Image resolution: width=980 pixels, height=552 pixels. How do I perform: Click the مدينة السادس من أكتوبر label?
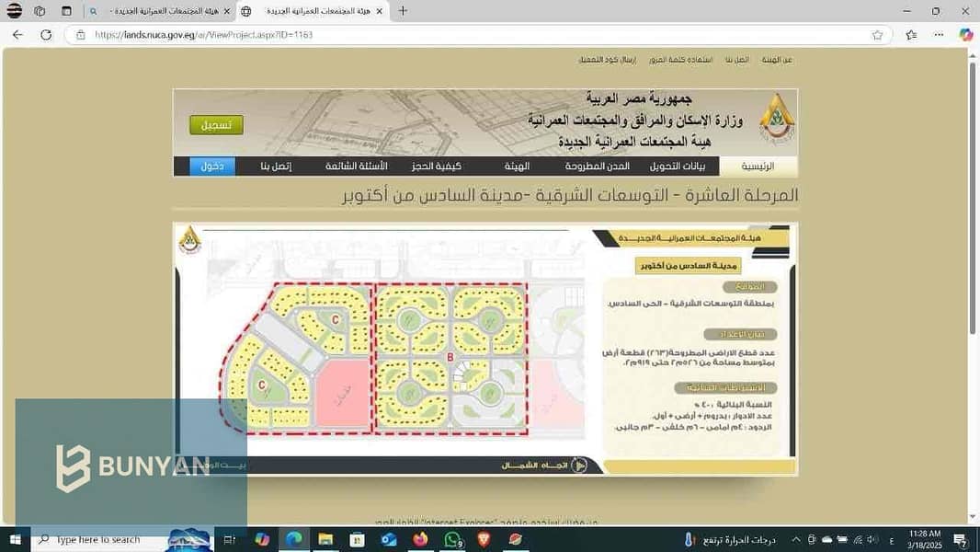689,266
